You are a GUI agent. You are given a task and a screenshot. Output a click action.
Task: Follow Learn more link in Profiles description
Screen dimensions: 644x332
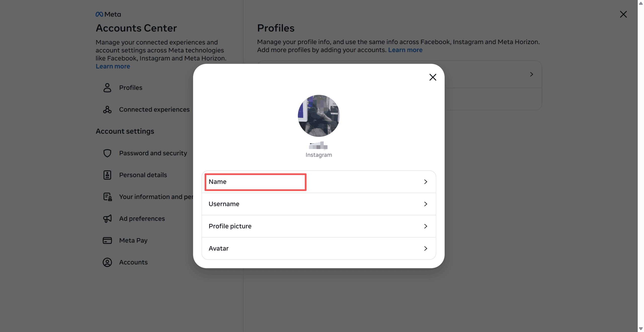pos(405,50)
